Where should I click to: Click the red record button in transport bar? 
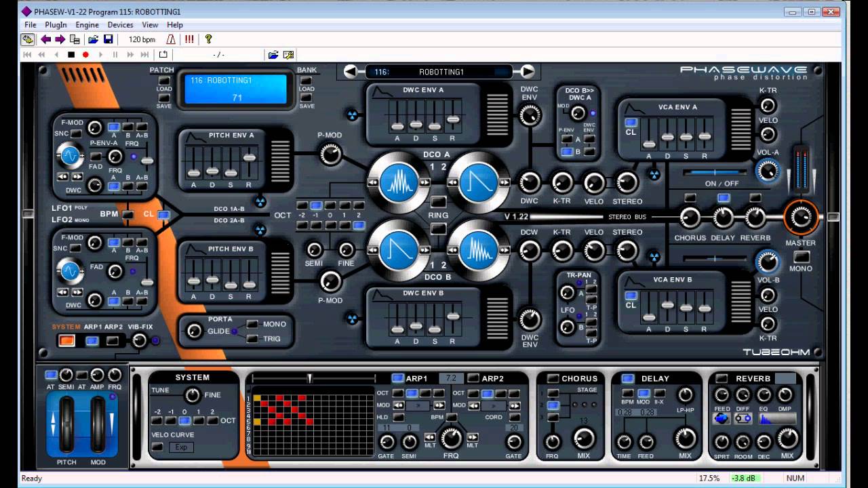85,55
